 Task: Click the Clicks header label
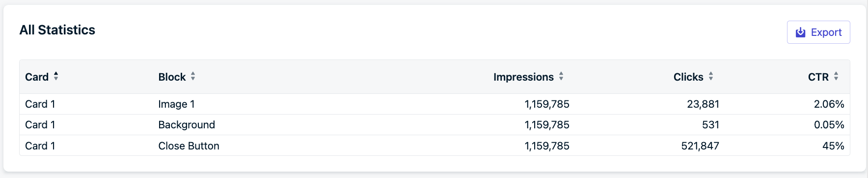click(x=688, y=77)
